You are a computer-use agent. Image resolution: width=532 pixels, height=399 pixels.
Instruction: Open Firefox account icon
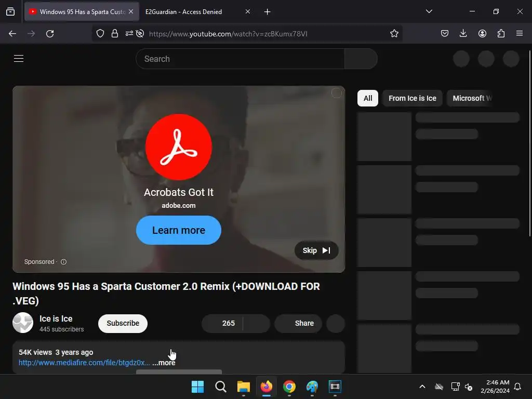482,34
